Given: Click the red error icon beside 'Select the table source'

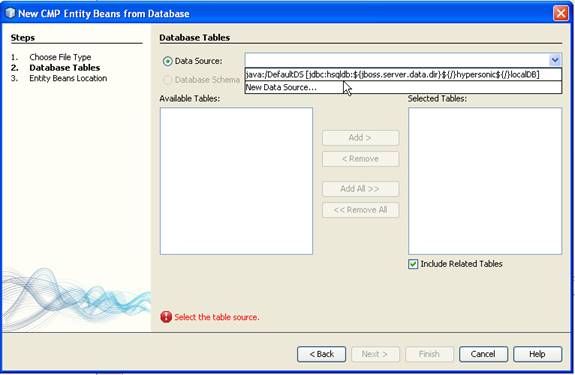Looking at the screenshot, I should (x=166, y=317).
